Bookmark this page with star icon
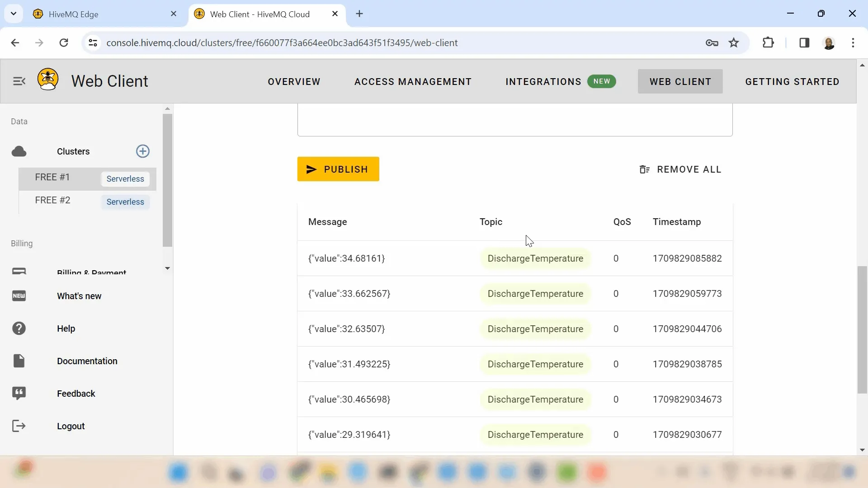 tap(734, 43)
